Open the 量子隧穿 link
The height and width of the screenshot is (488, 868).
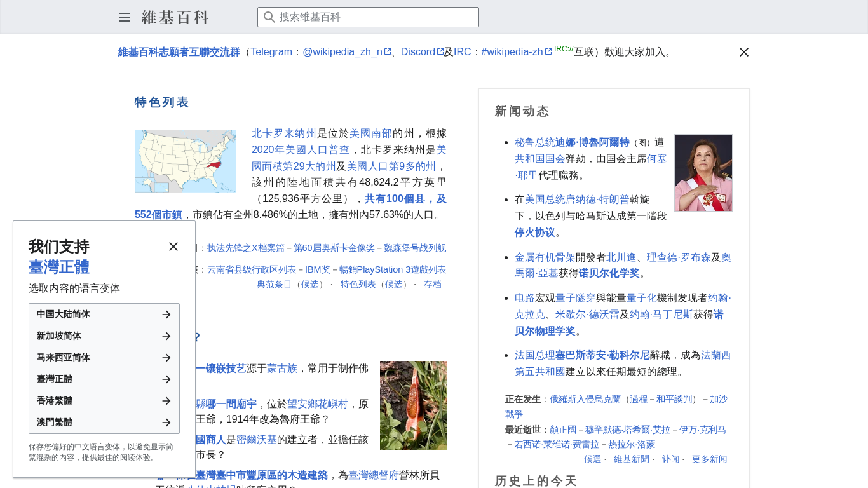click(576, 298)
